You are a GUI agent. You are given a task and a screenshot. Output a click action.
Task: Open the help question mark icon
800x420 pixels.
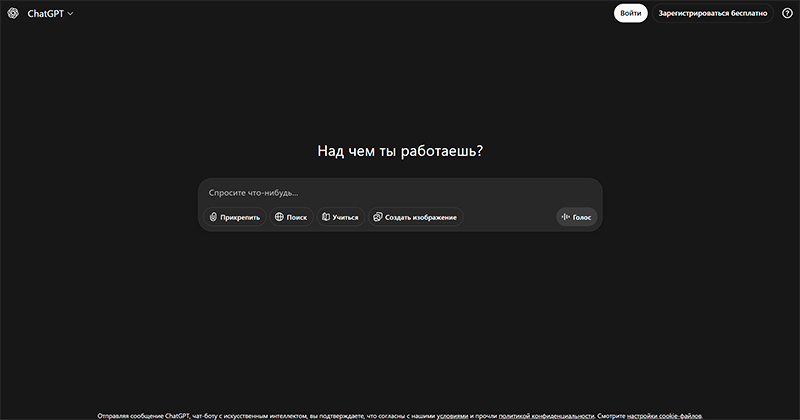click(x=787, y=13)
